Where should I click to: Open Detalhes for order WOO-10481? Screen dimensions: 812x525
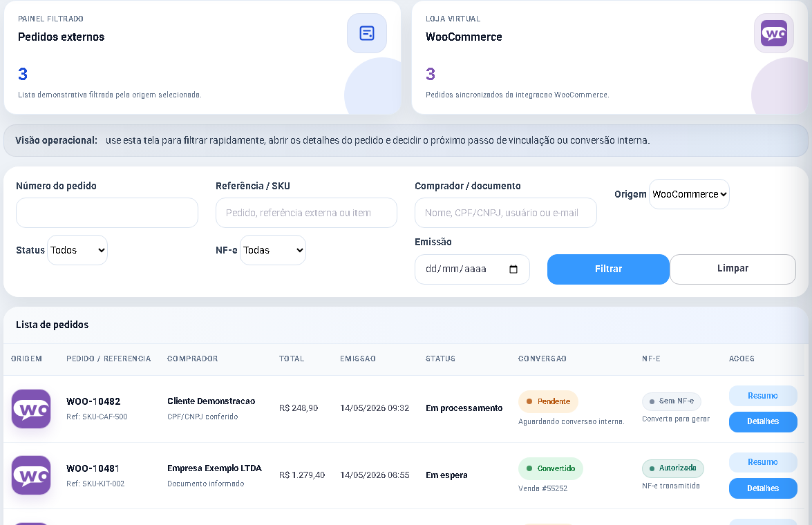tap(763, 488)
